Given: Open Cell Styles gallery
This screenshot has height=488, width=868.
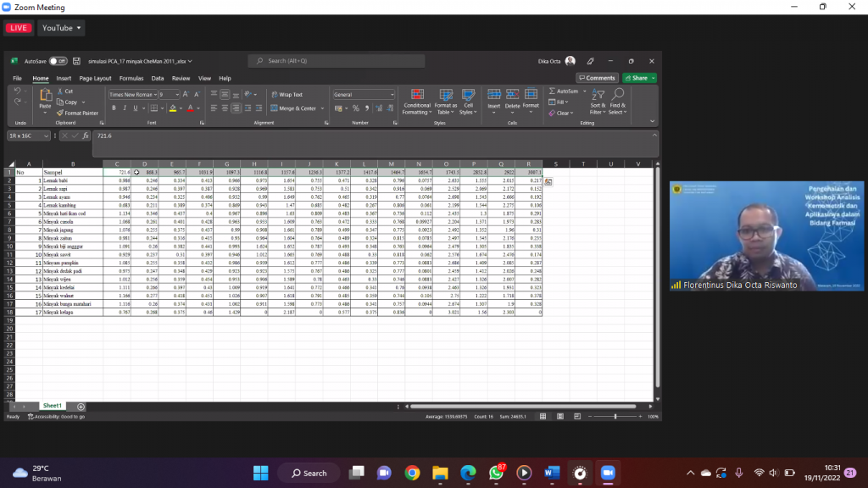Looking at the screenshot, I should [468, 102].
